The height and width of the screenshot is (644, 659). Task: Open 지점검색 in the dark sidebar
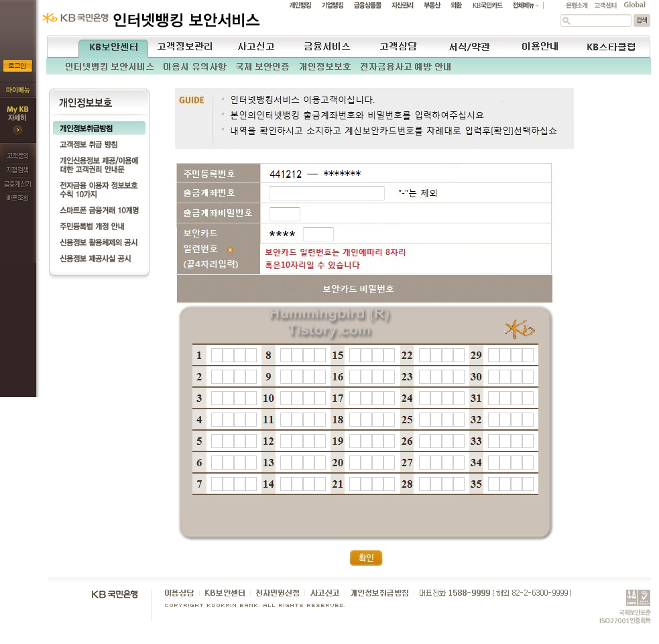coord(17,170)
